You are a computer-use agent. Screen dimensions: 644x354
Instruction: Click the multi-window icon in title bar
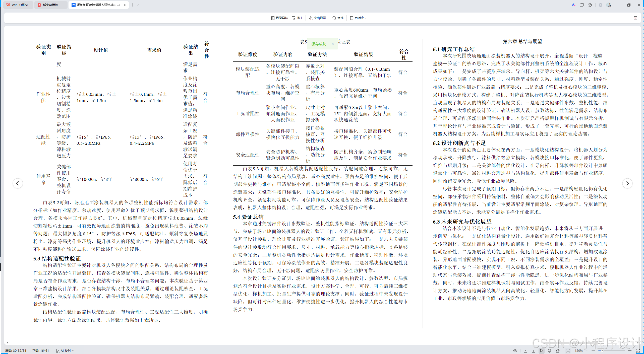click(581, 5)
